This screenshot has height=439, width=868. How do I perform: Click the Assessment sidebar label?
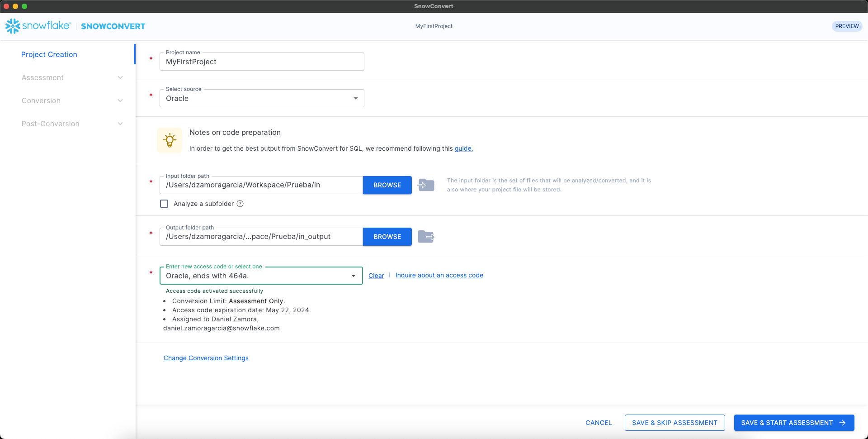click(x=42, y=77)
